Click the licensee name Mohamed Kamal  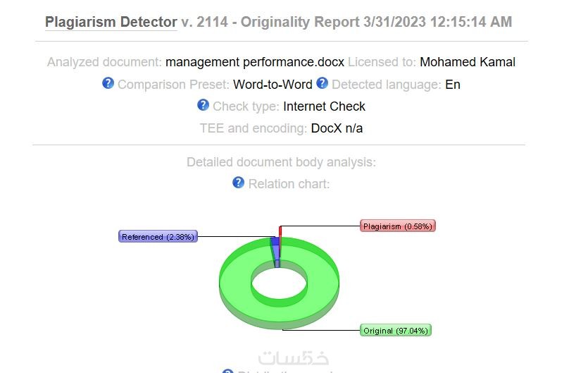(x=468, y=62)
